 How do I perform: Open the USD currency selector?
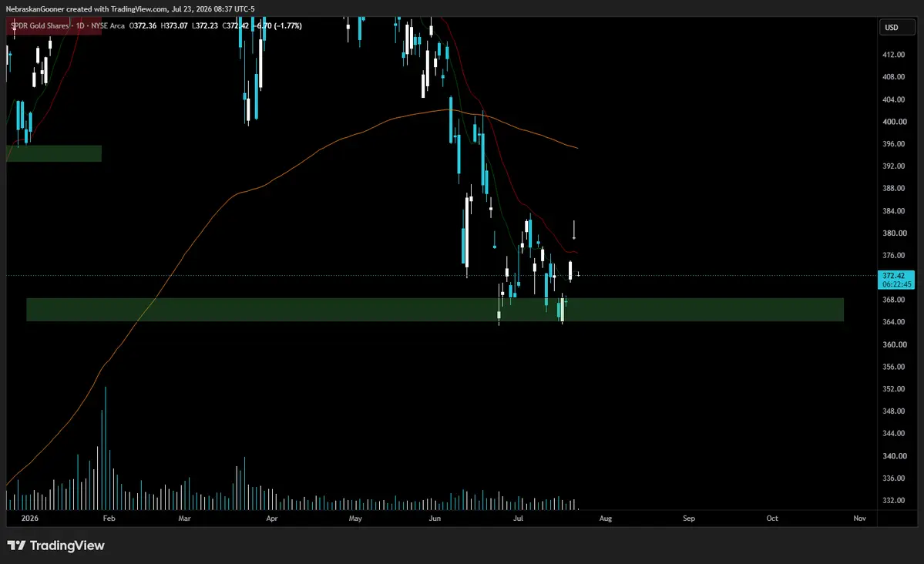(x=898, y=27)
